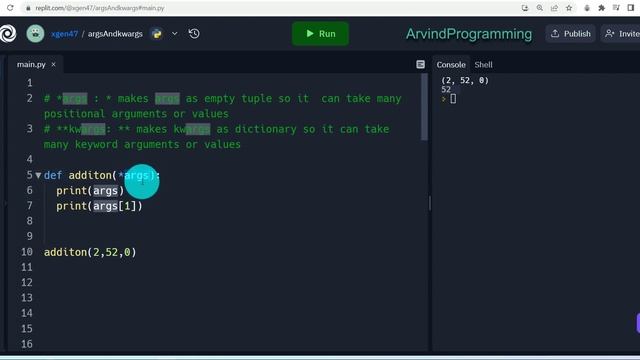Image resolution: width=640 pixels, height=360 pixels.
Task: Toggle the editor layout icon
Action: coord(420,64)
